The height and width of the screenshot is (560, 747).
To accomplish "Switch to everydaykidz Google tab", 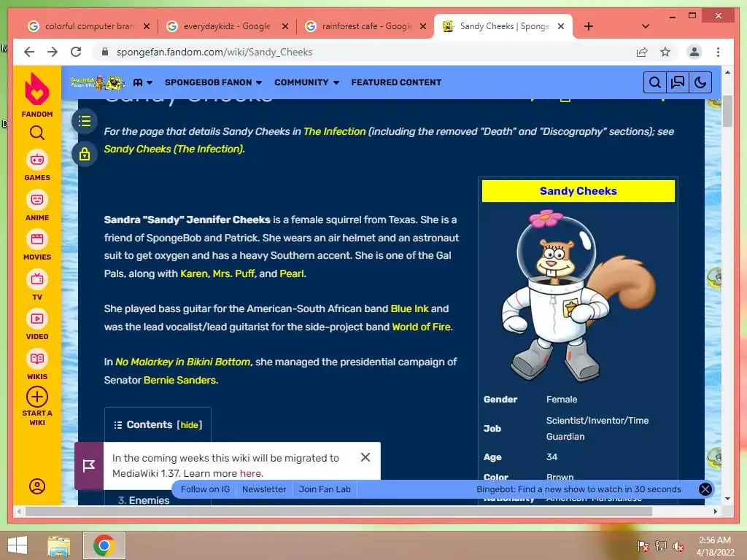I will click(226, 26).
